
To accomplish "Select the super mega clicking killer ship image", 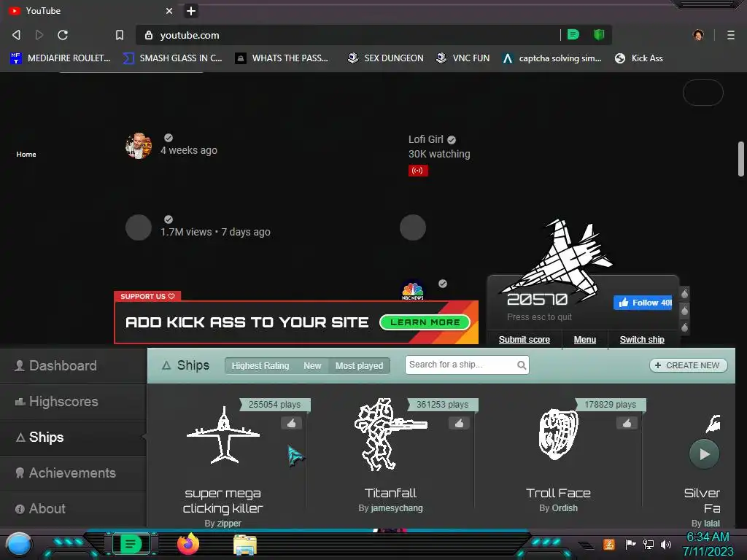I will [x=223, y=435].
